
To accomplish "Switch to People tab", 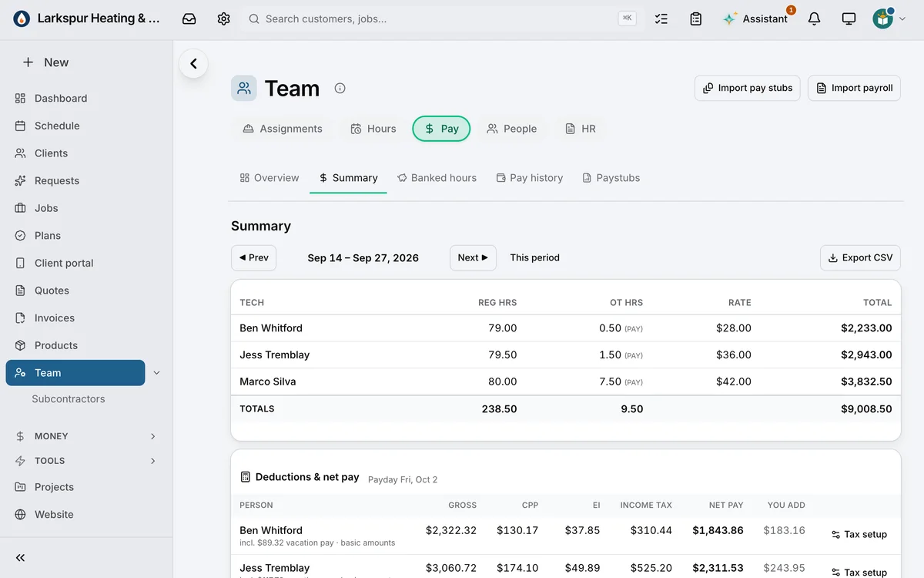I will (x=512, y=129).
